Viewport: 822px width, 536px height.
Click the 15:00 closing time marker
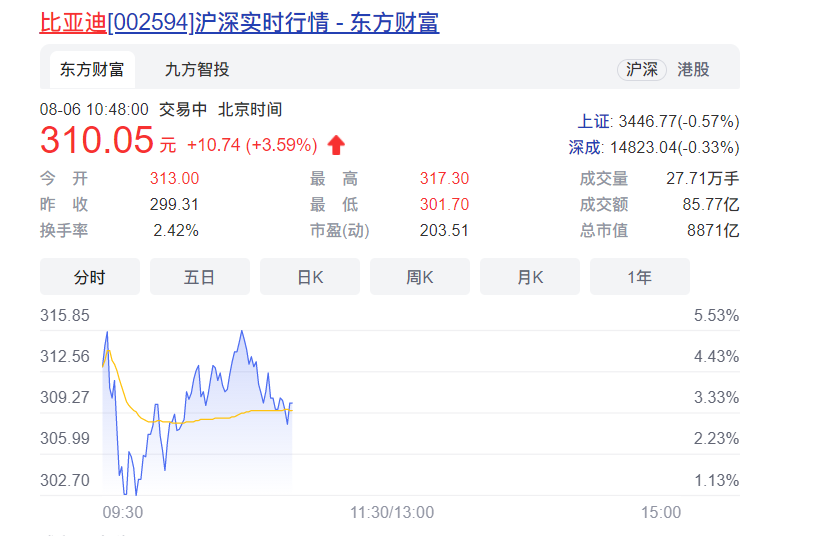click(660, 512)
